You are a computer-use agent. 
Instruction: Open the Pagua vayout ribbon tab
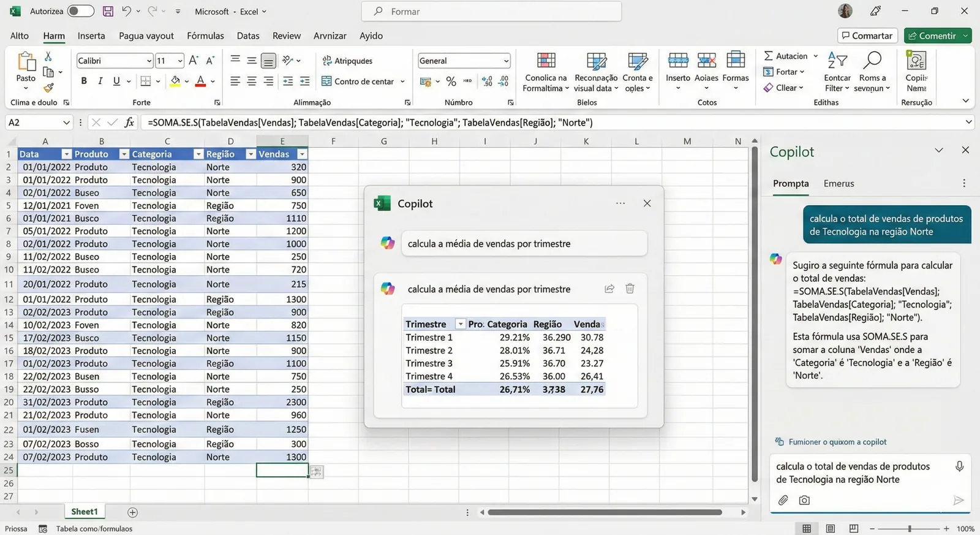coord(146,36)
